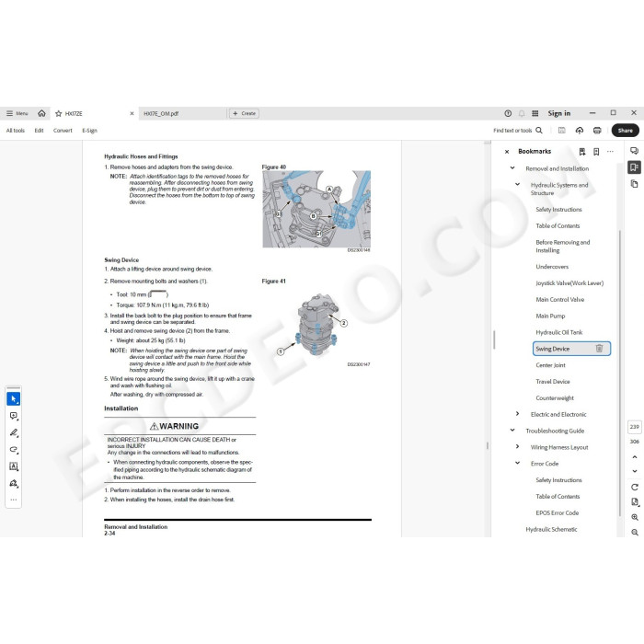Open the Travel Device bookmark
Viewport: 644px width, 644px height.
pyautogui.click(x=552, y=382)
